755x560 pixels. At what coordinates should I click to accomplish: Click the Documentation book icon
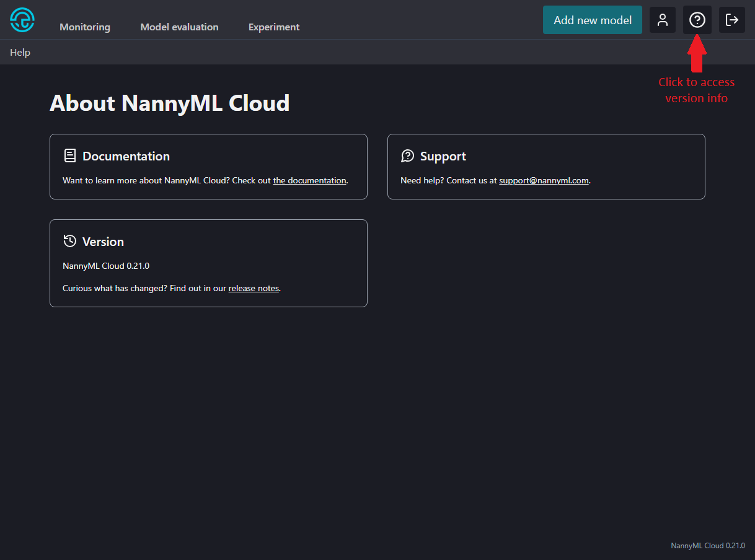coord(70,155)
